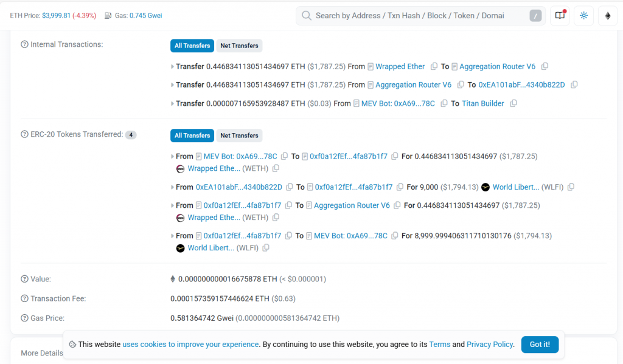
Task: Select All Transfers tab for Internal Transactions
Action: pyautogui.click(x=192, y=46)
